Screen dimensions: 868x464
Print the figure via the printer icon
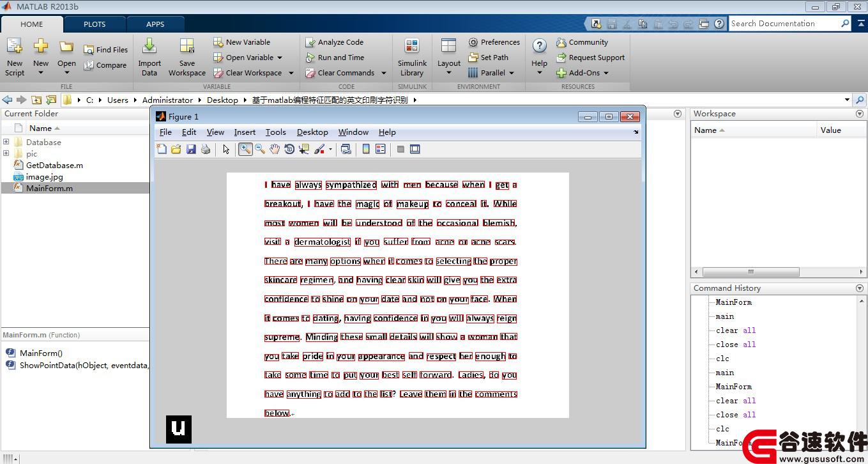[206, 149]
